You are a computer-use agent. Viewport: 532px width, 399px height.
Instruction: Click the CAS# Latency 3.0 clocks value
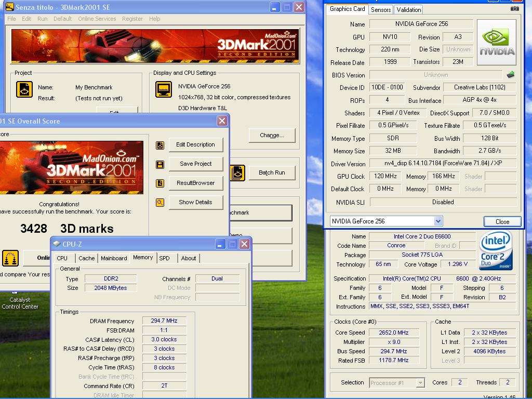coord(164,340)
